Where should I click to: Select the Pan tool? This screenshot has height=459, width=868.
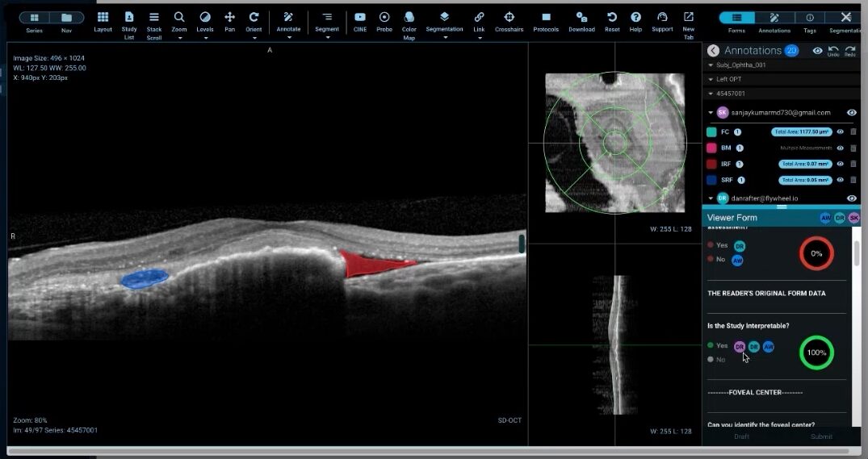coord(230,22)
